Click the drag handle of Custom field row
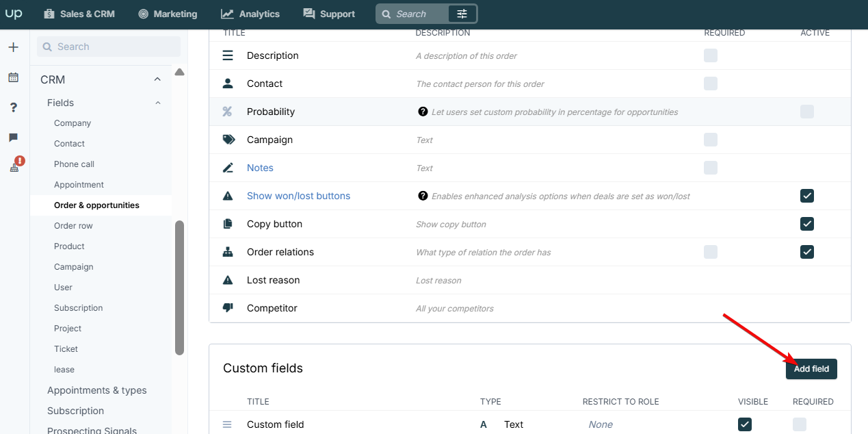 click(227, 424)
